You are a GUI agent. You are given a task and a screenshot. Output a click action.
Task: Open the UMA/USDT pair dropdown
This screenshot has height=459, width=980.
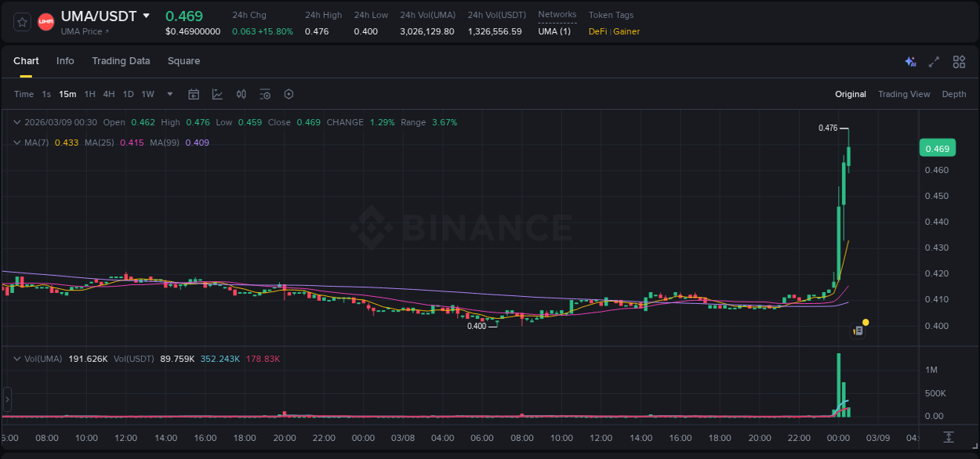[x=147, y=15]
